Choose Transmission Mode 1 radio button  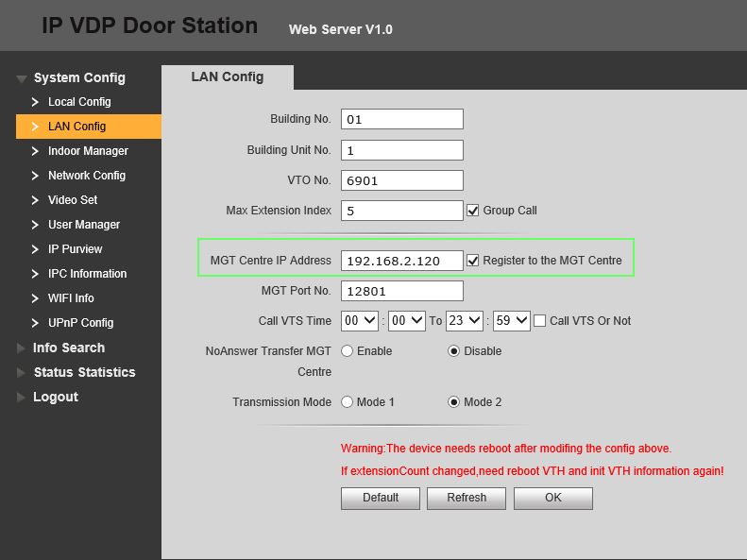tap(348, 402)
